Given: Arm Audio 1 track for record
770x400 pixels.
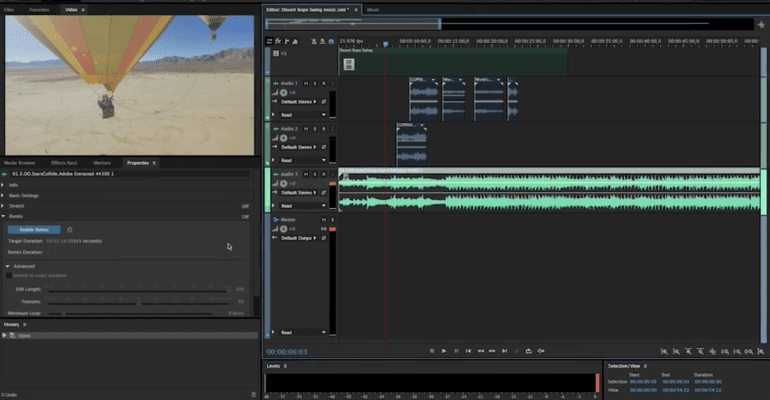Looking at the screenshot, I should click(324, 83).
